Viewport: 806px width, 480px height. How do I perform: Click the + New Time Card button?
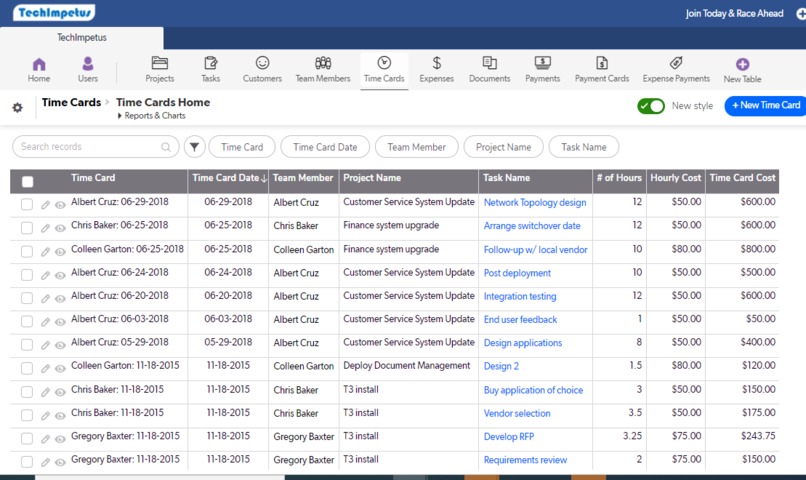[765, 105]
